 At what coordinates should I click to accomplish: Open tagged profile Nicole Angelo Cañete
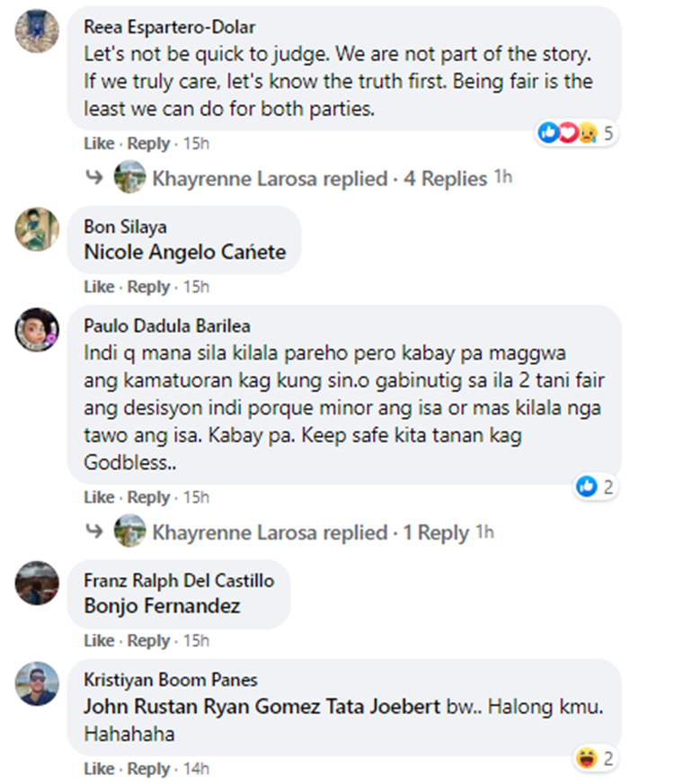pyautogui.click(x=184, y=253)
